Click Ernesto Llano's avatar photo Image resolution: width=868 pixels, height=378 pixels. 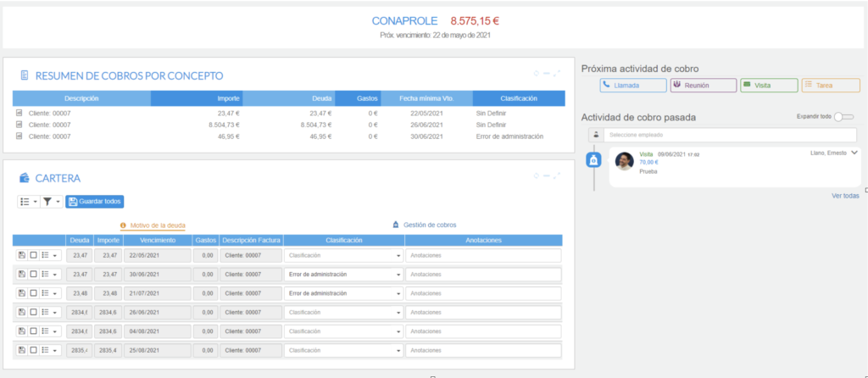pyautogui.click(x=625, y=160)
